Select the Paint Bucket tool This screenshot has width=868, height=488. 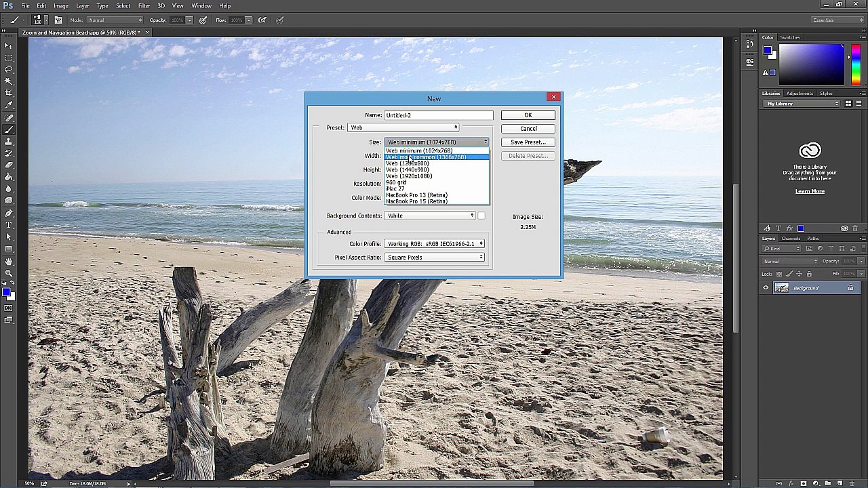(x=8, y=177)
